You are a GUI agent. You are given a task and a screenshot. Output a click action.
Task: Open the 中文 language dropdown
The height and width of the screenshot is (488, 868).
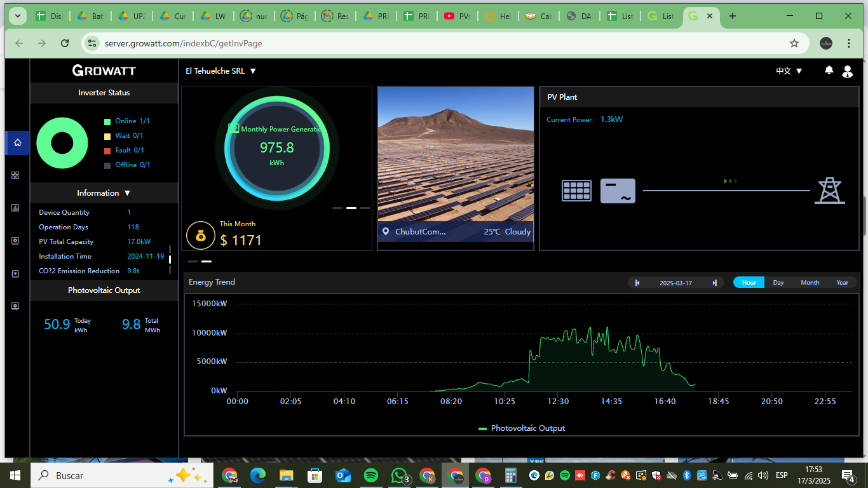789,71
